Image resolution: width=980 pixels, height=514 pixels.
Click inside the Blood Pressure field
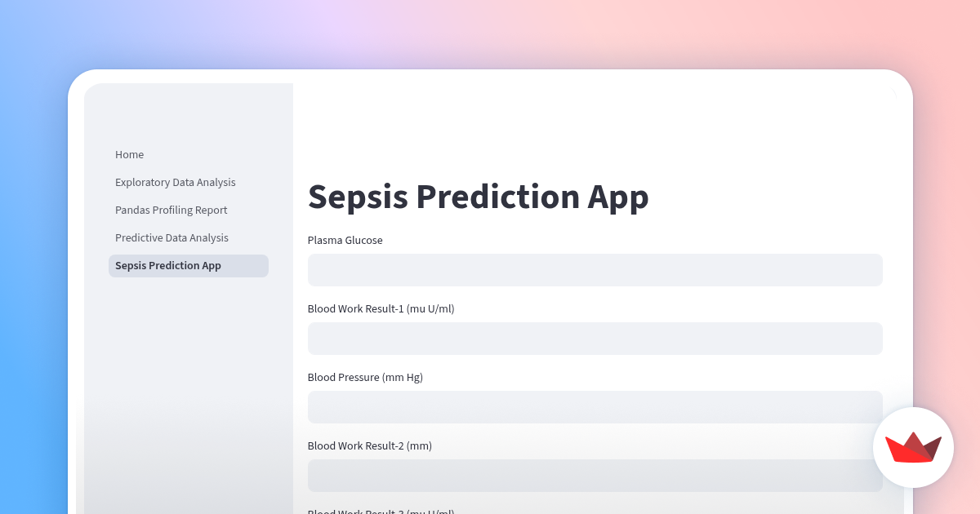tap(595, 407)
